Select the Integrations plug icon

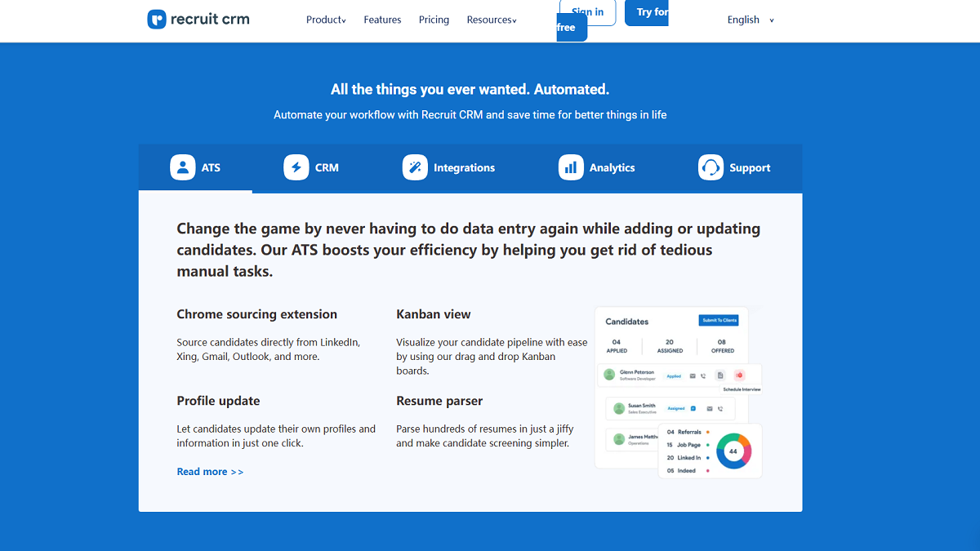click(x=415, y=167)
